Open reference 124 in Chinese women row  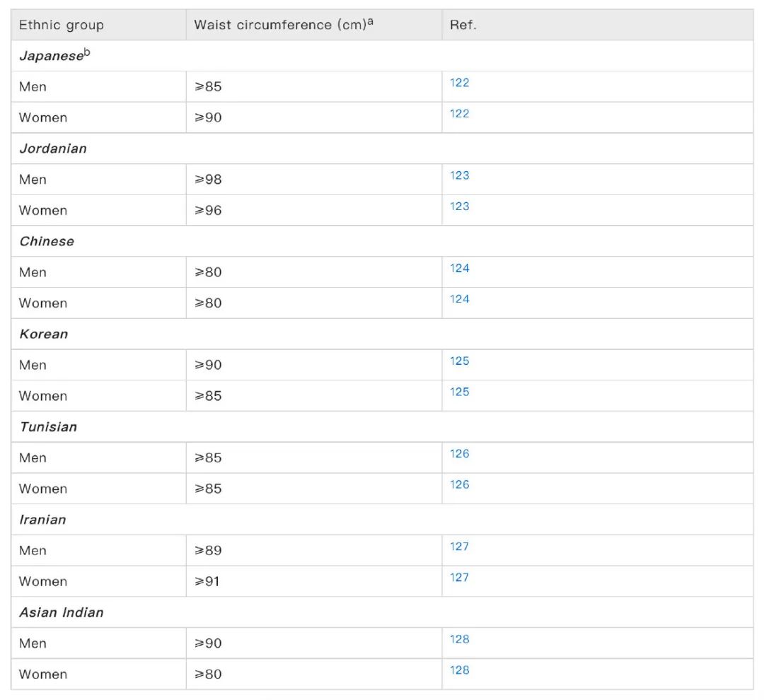point(459,299)
